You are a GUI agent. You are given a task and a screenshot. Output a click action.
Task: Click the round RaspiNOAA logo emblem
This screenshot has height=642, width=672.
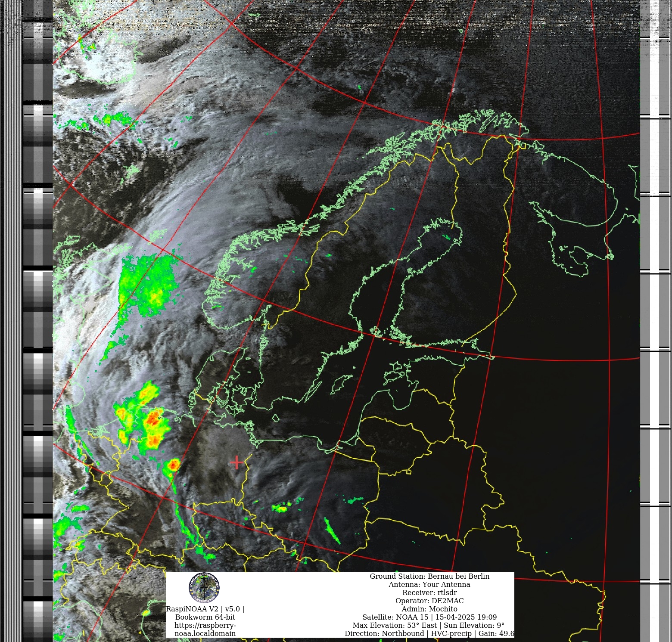tap(204, 588)
